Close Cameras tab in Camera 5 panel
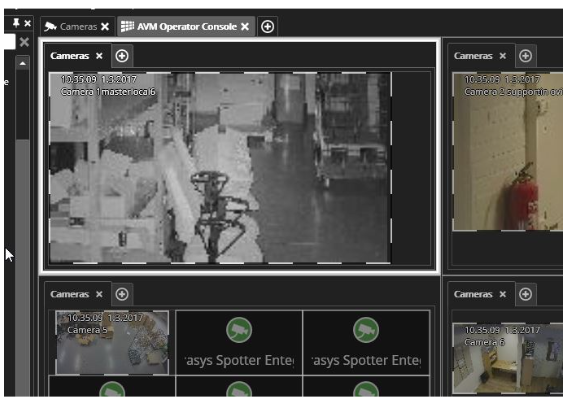Screen dimensions: 568x397 (99, 294)
